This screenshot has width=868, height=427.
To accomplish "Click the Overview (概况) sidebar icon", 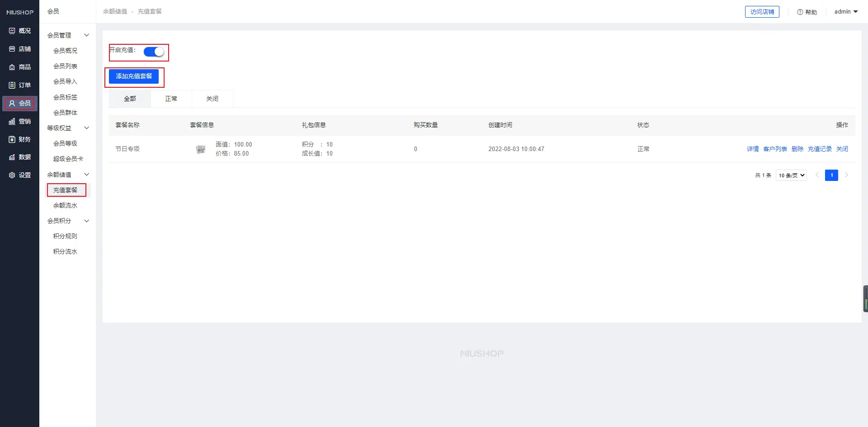I will (x=12, y=31).
